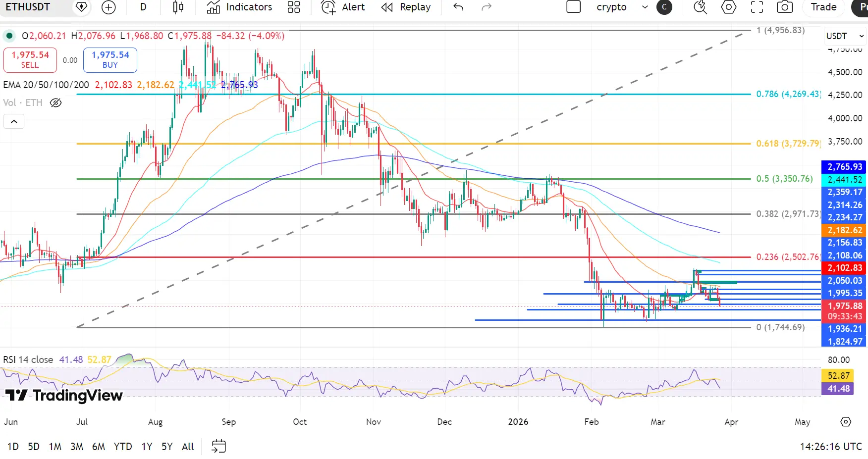
Task: Expand the crypto layout dropdown arrow
Action: 645,7
